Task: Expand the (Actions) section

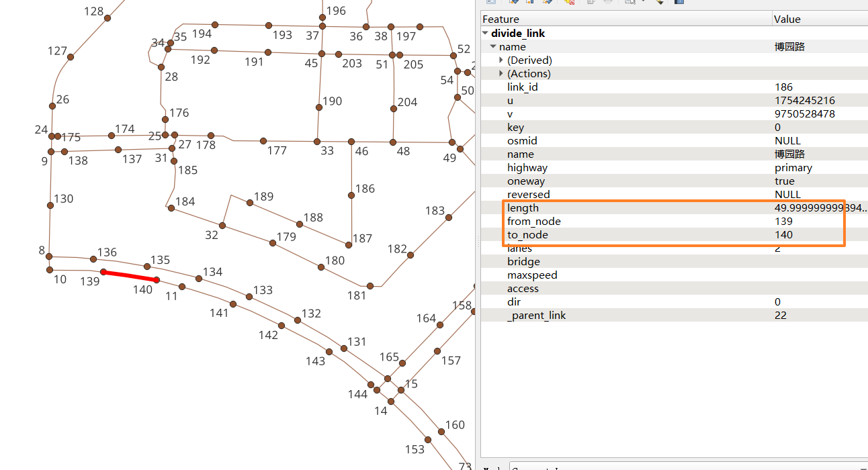Action: [x=501, y=73]
